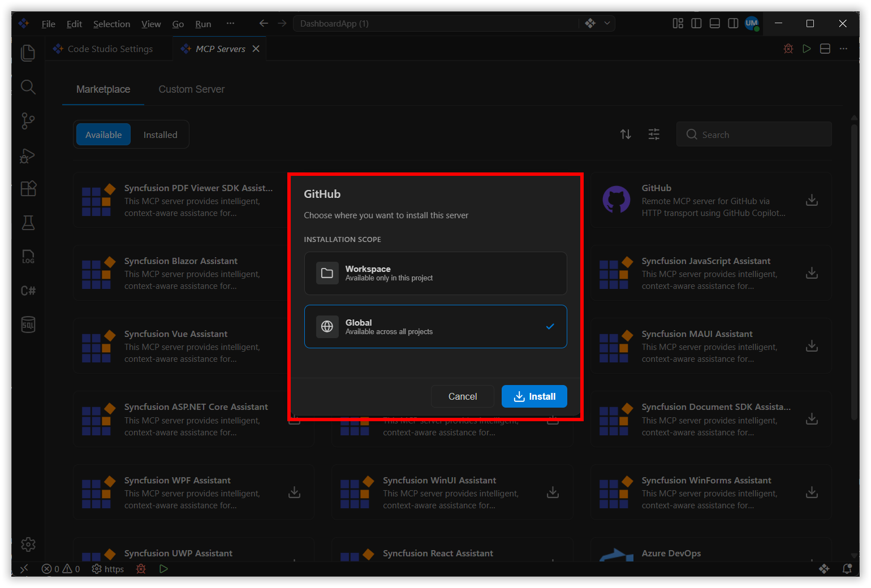Open the MCP server filter options icon

pos(654,134)
